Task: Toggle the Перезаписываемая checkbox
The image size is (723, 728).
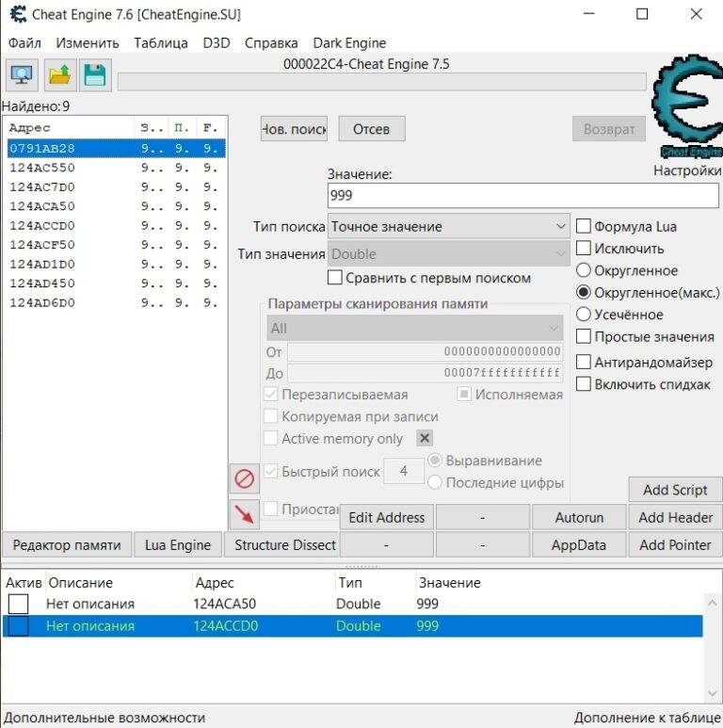Action: pyautogui.click(x=270, y=395)
